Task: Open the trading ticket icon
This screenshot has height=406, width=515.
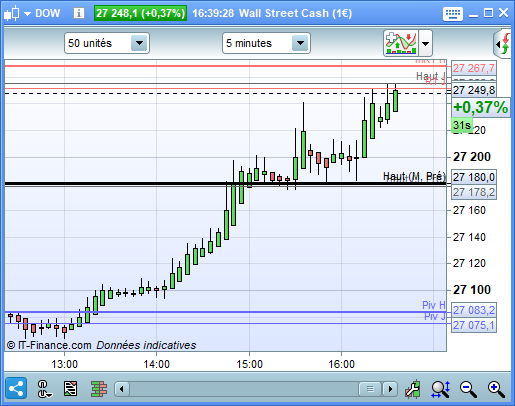Action: pos(70,389)
